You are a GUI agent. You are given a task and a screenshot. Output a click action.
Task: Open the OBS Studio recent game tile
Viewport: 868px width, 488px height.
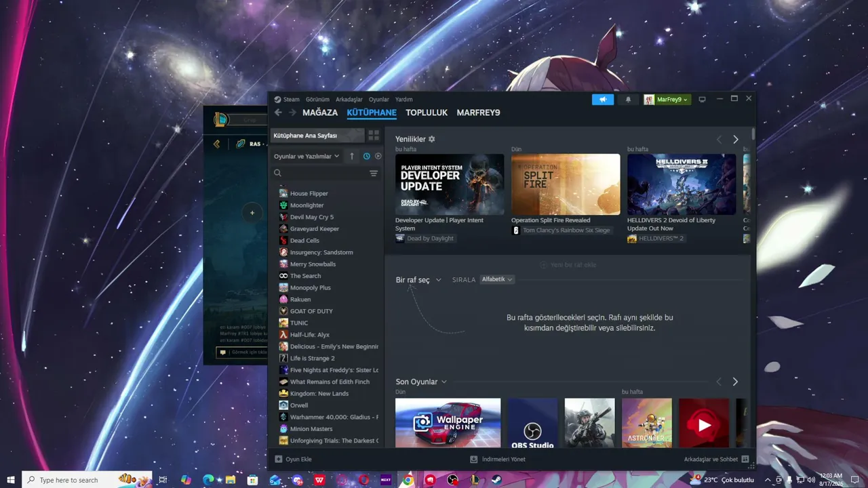[533, 423]
